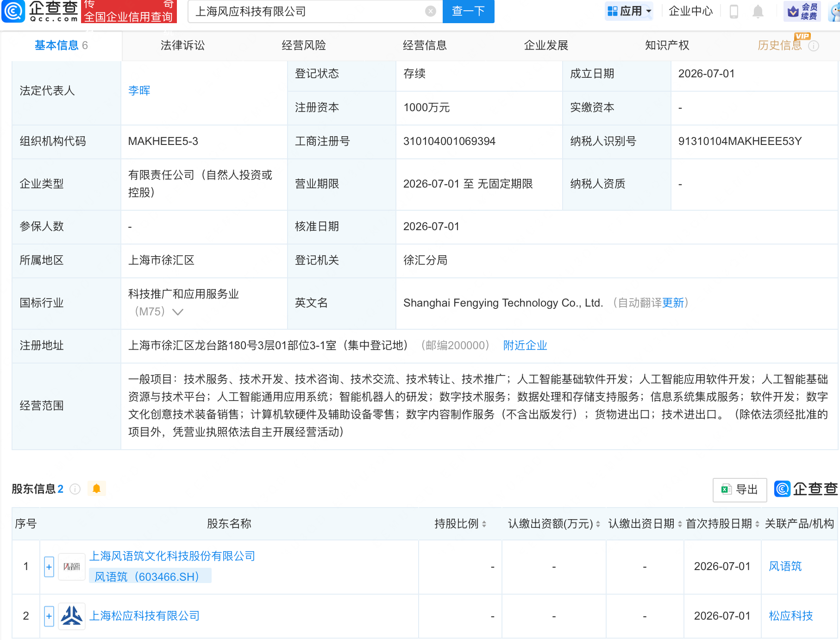Switch to the 基本信息 tab

click(61, 45)
